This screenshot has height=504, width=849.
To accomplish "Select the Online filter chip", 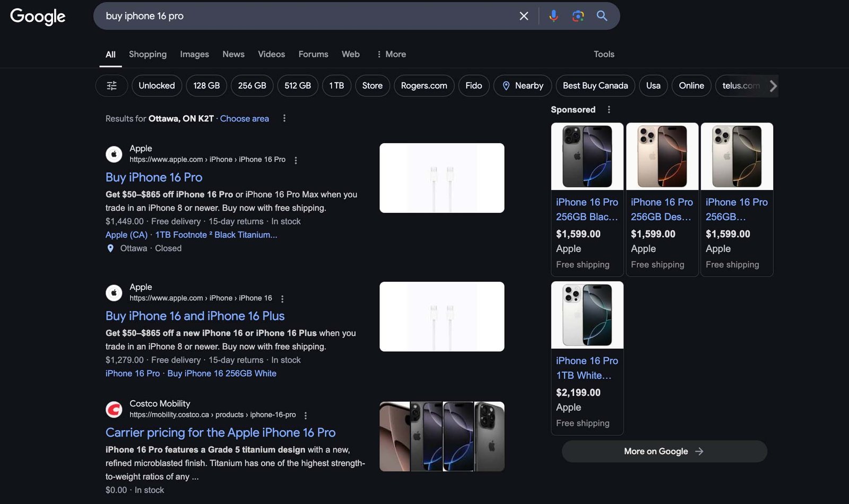I will tap(691, 85).
